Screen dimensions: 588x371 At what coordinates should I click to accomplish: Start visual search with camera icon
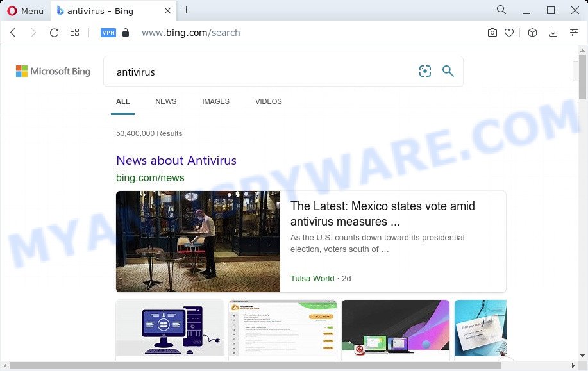(425, 71)
